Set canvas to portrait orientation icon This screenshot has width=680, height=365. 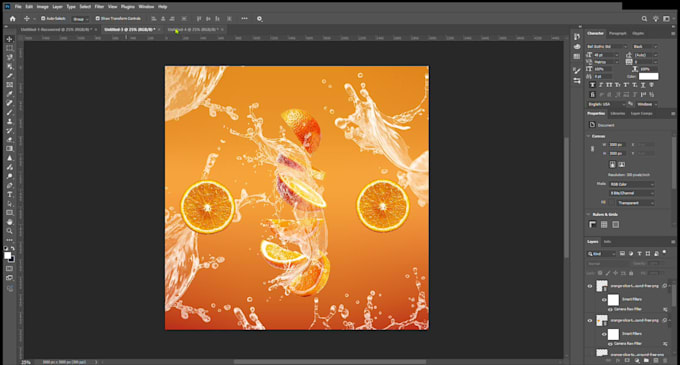pyautogui.click(x=612, y=165)
